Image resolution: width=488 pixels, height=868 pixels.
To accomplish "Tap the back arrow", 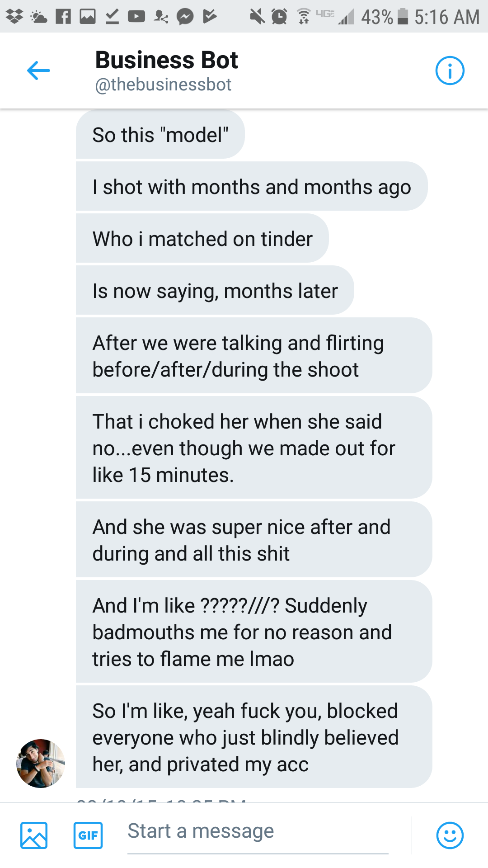I will (x=38, y=71).
